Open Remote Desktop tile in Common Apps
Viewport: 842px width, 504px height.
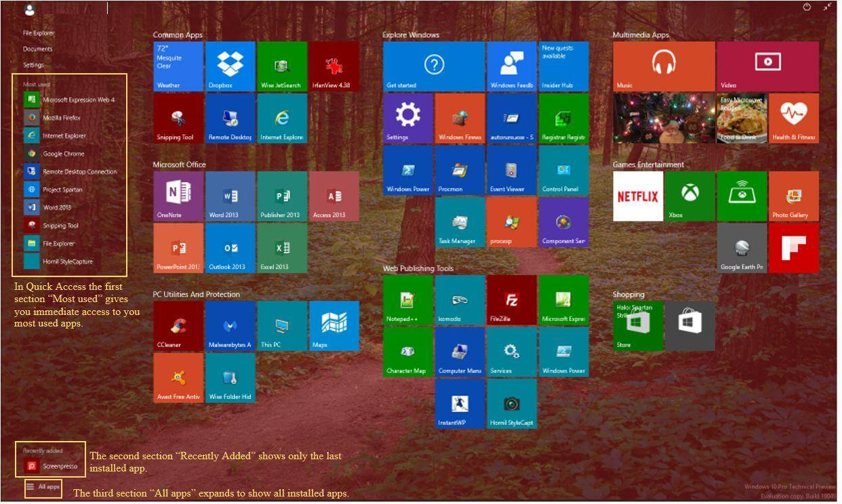pyautogui.click(x=230, y=119)
